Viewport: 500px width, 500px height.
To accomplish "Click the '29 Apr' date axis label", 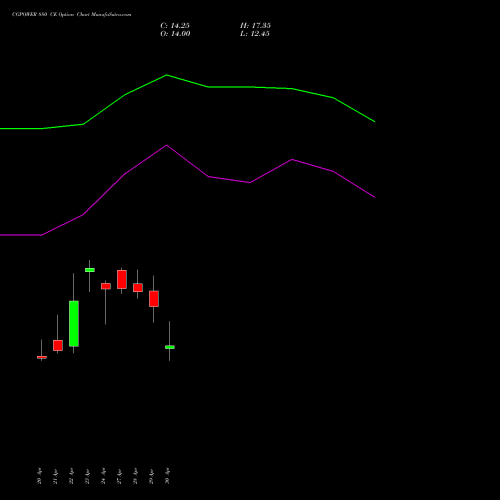I will click(151, 476).
